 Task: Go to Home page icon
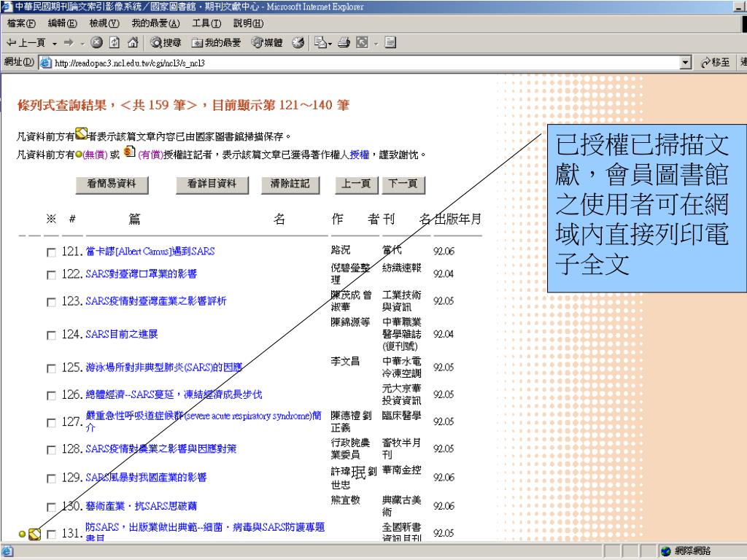133,43
